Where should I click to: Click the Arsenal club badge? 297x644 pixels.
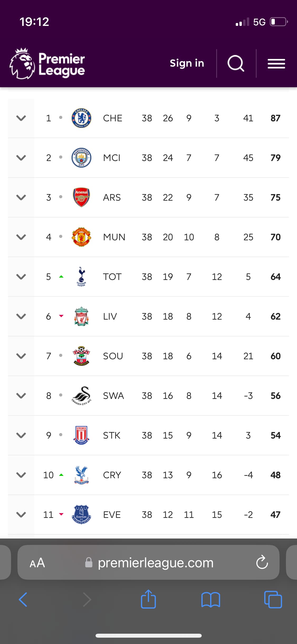coord(81,197)
